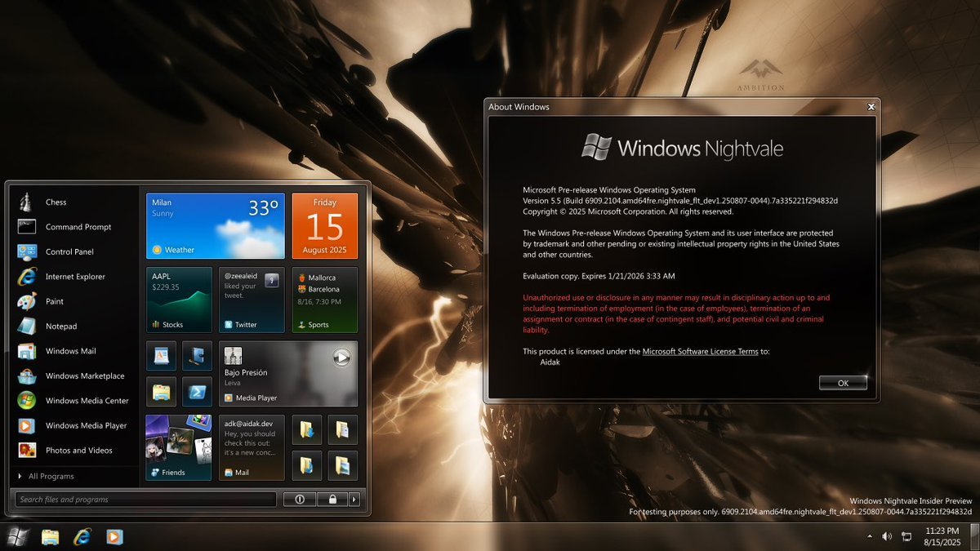This screenshot has width=980, height=551.
Task: Open the Mail tile from adk@aidak.dev
Action: [x=252, y=447]
